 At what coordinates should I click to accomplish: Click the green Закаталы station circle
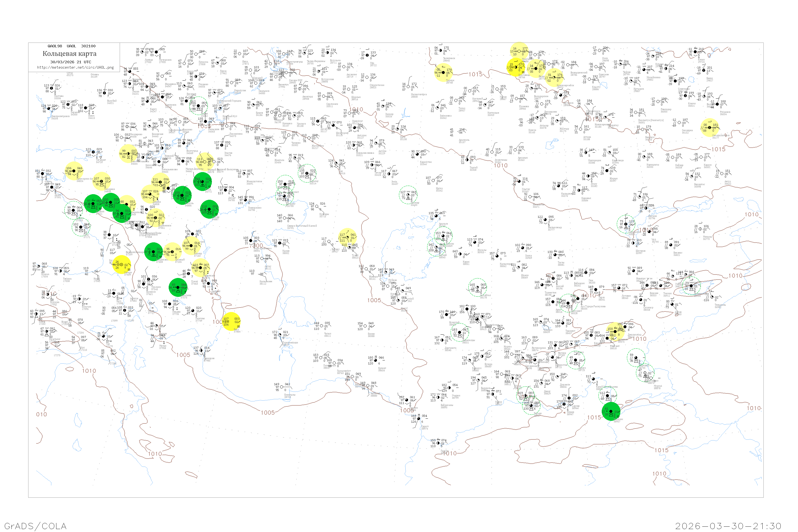(178, 287)
